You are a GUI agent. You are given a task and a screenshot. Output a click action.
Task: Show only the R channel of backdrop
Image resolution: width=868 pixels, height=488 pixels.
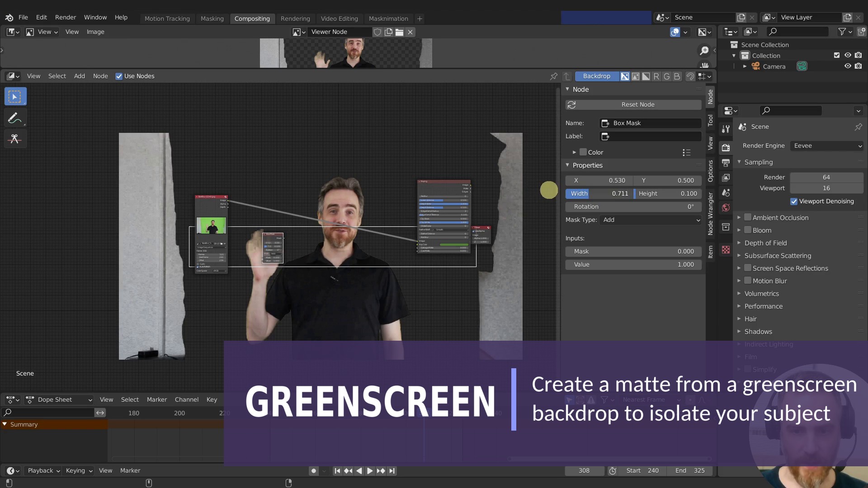click(656, 76)
